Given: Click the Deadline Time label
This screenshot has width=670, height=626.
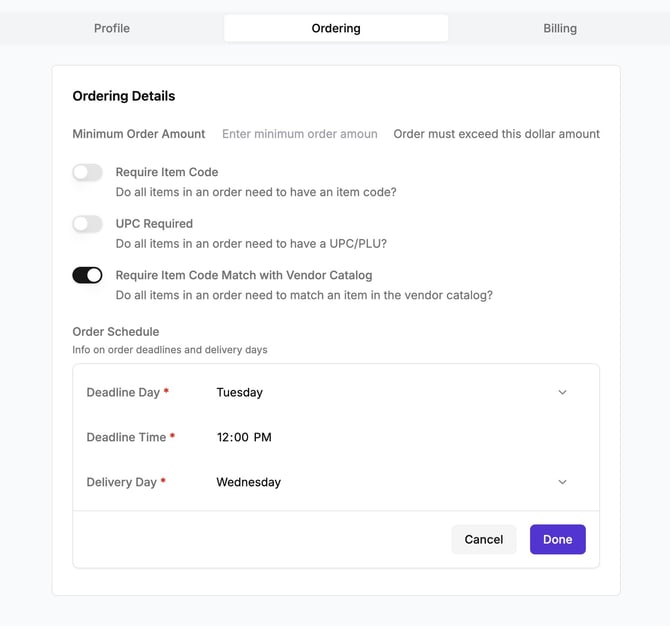Looking at the screenshot, I should coord(125,437).
